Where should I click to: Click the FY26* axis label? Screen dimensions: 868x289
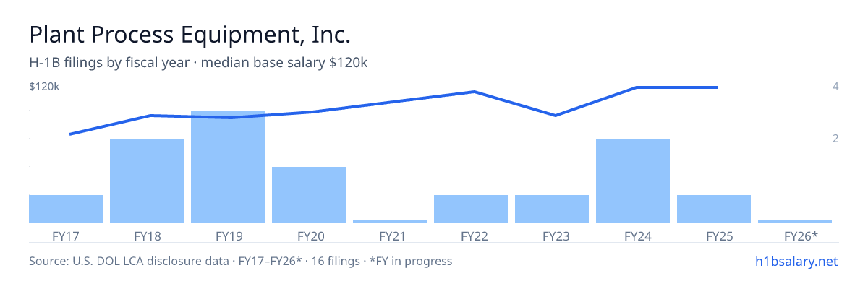click(x=801, y=236)
